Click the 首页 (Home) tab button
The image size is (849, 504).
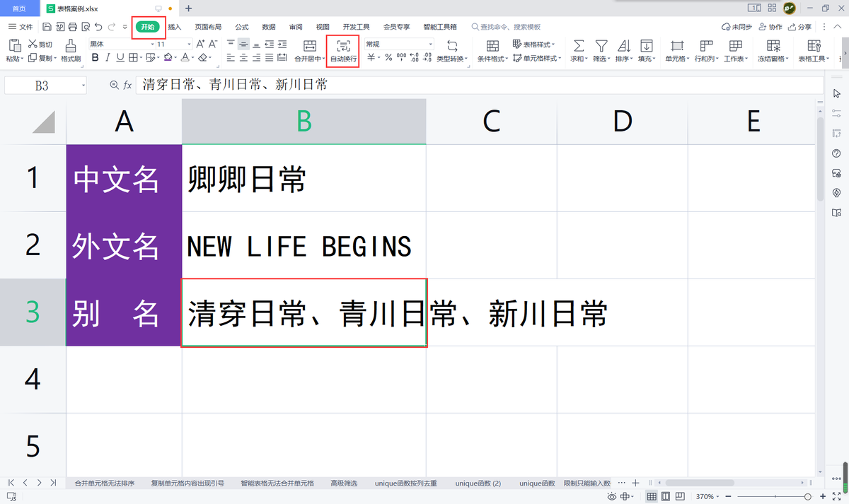[19, 8]
